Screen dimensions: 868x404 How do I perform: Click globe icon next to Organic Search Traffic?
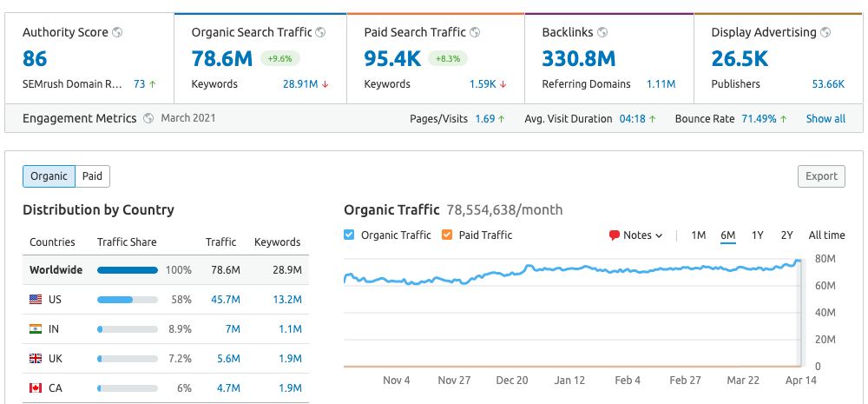pos(320,33)
